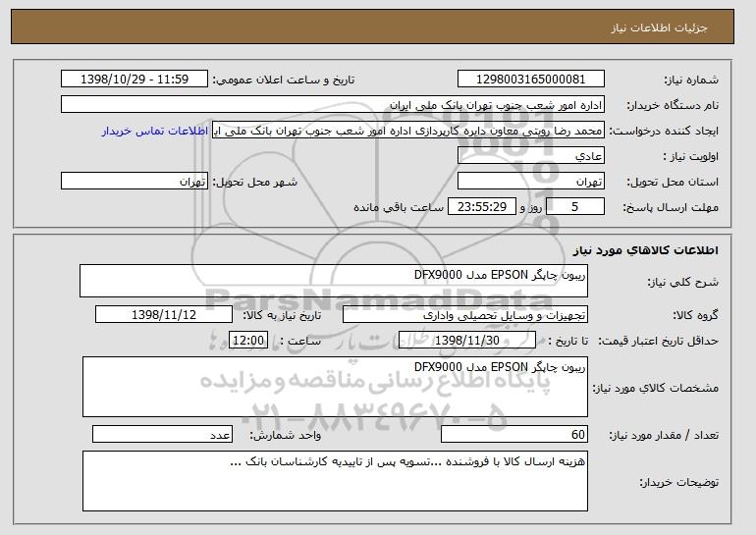Click the label گروه کالا
756x535 pixels.
695,315
